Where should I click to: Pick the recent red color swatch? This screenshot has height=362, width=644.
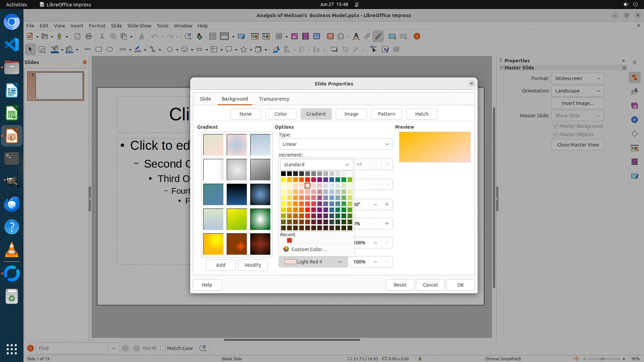click(x=289, y=241)
